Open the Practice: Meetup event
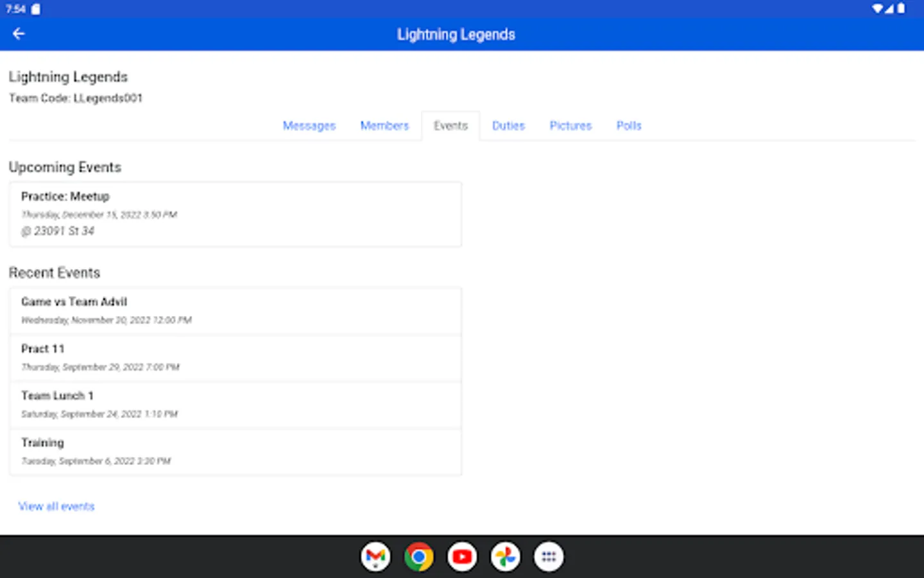 click(x=235, y=214)
